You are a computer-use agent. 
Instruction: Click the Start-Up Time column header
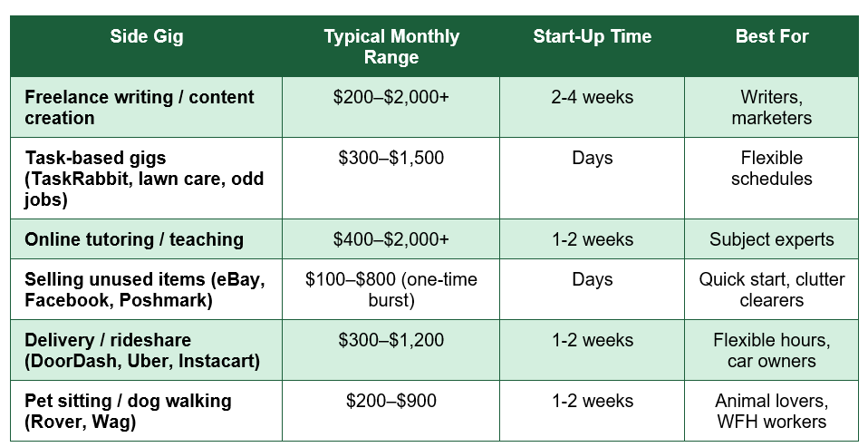592,46
